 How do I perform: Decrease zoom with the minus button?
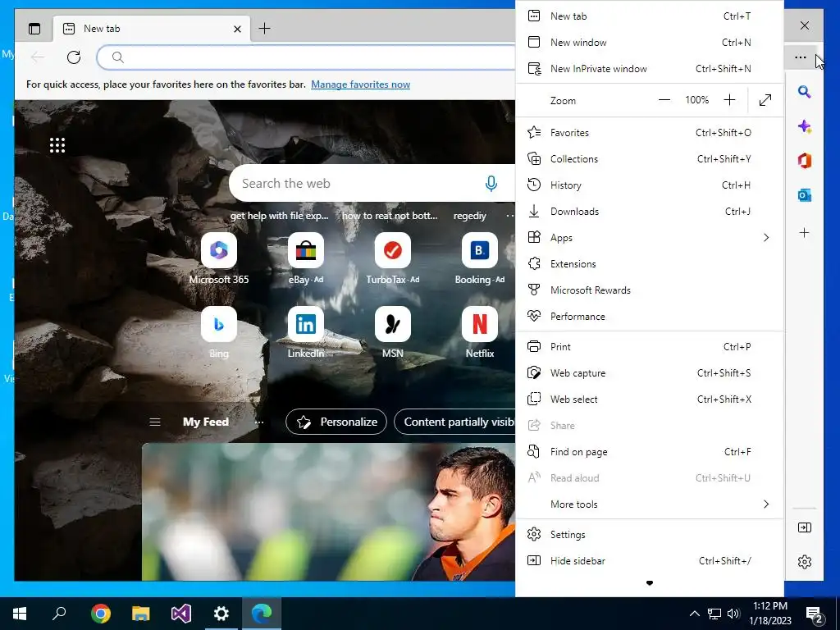(664, 100)
